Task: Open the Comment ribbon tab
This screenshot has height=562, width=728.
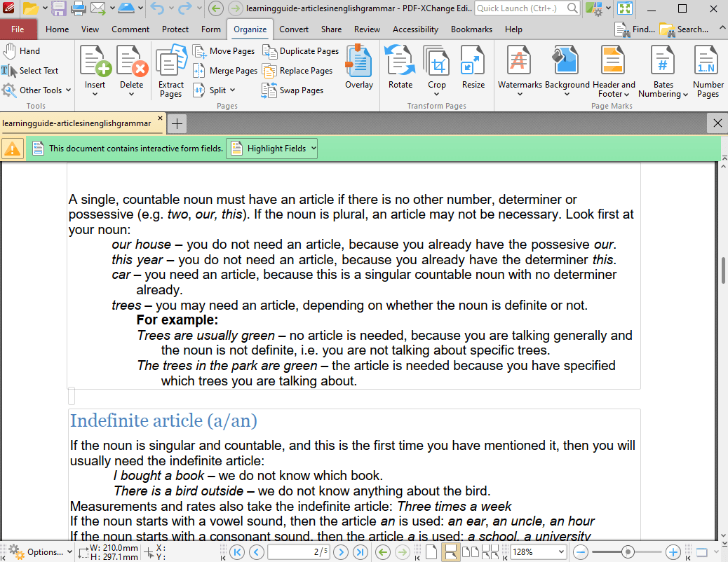Action: (130, 29)
